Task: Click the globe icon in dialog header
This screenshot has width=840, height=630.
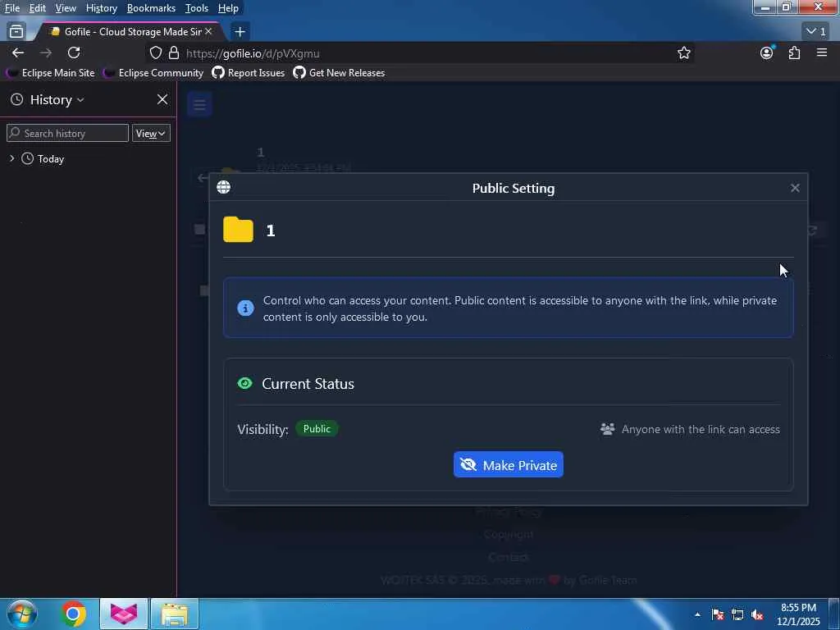Action: 223,187
